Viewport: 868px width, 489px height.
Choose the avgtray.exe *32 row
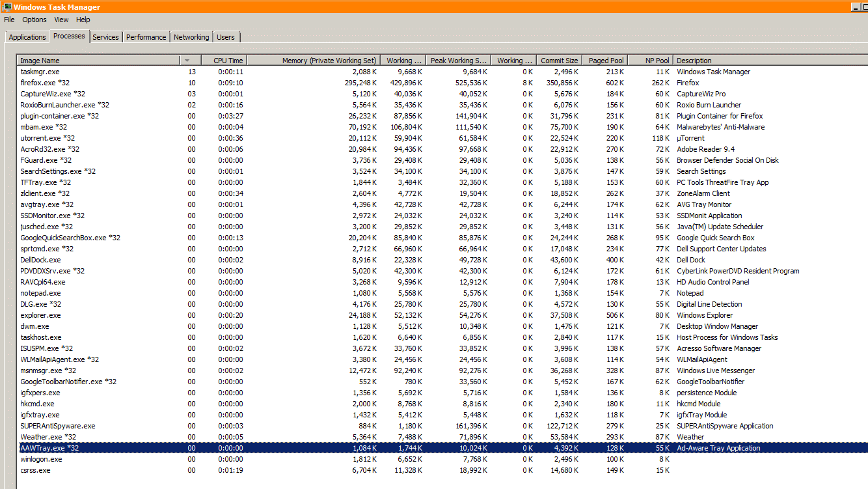pyautogui.click(x=442, y=204)
